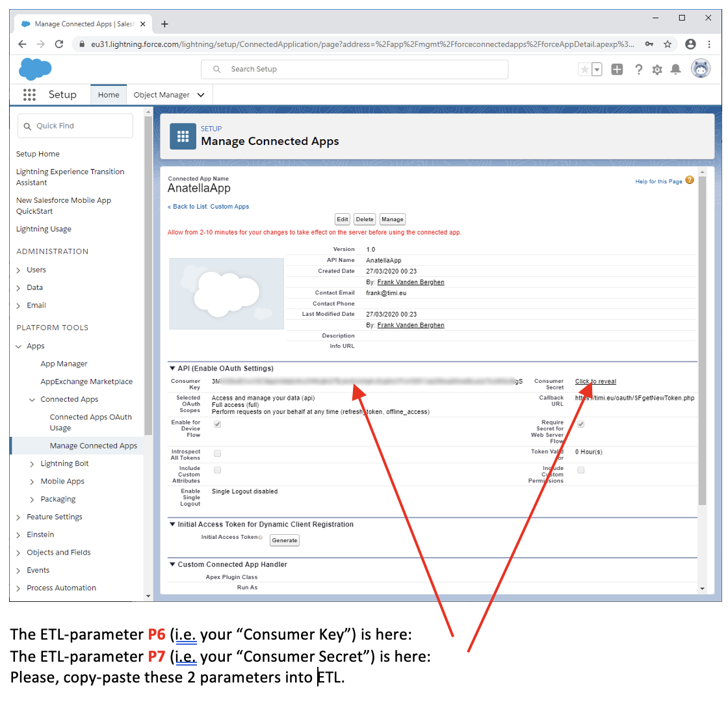The height and width of the screenshot is (702, 728).
Task: Collapse API (Enable OAuth Settings) section
Action: (172, 369)
